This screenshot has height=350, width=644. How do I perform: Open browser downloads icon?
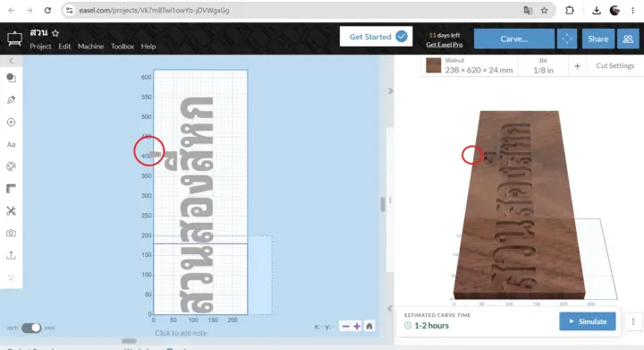(x=597, y=10)
